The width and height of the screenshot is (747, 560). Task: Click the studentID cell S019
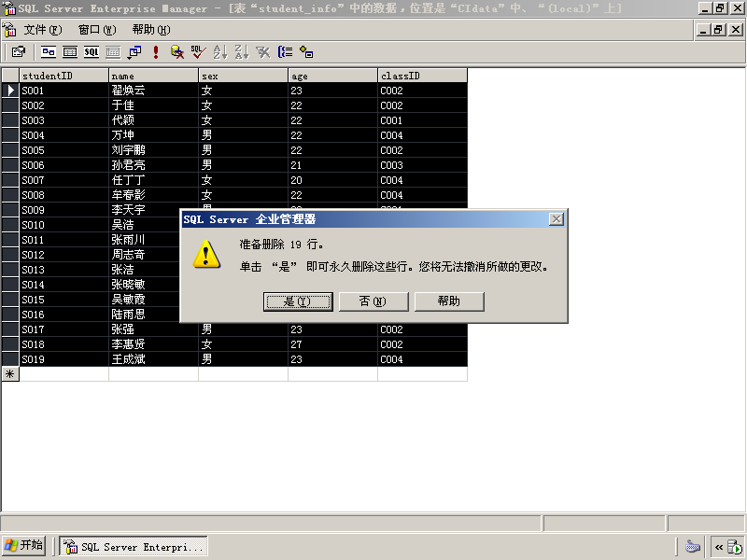click(x=63, y=359)
